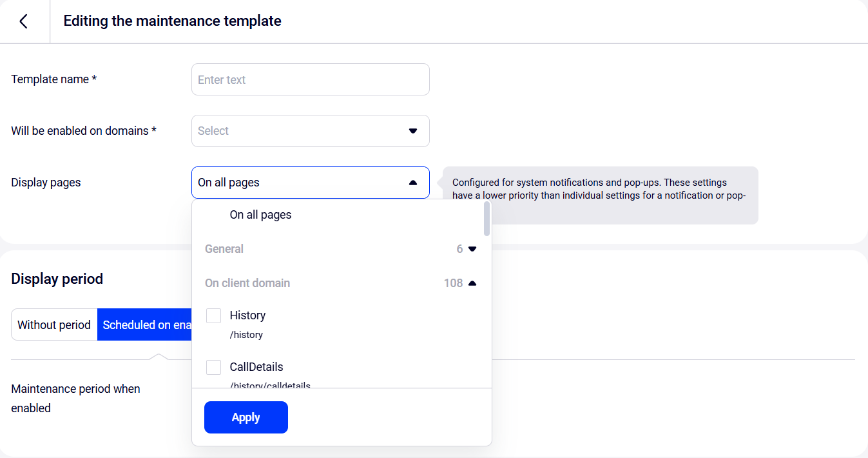Switch to the 'Without period' tab
Image resolution: width=868 pixels, height=458 pixels.
coord(54,324)
